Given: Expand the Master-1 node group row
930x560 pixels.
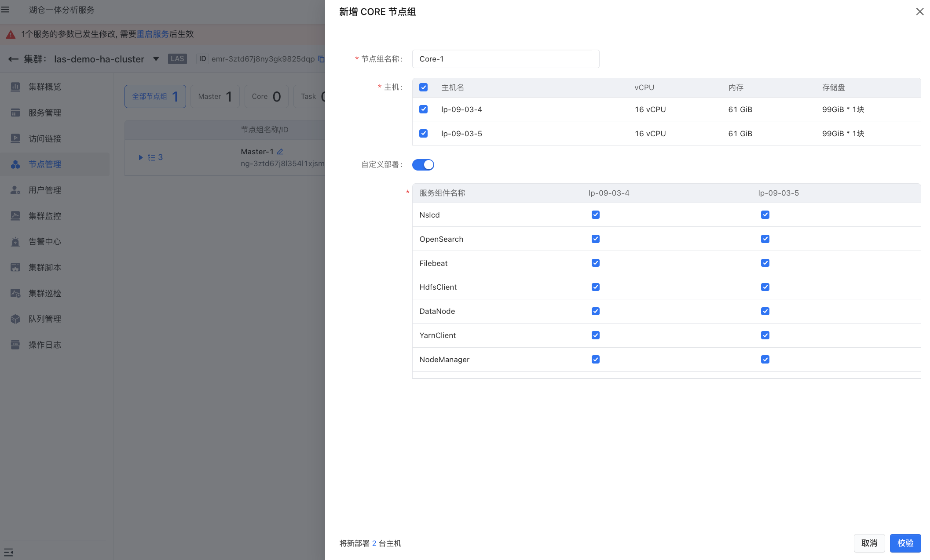Looking at the screenshot, I should coord(140,157).
